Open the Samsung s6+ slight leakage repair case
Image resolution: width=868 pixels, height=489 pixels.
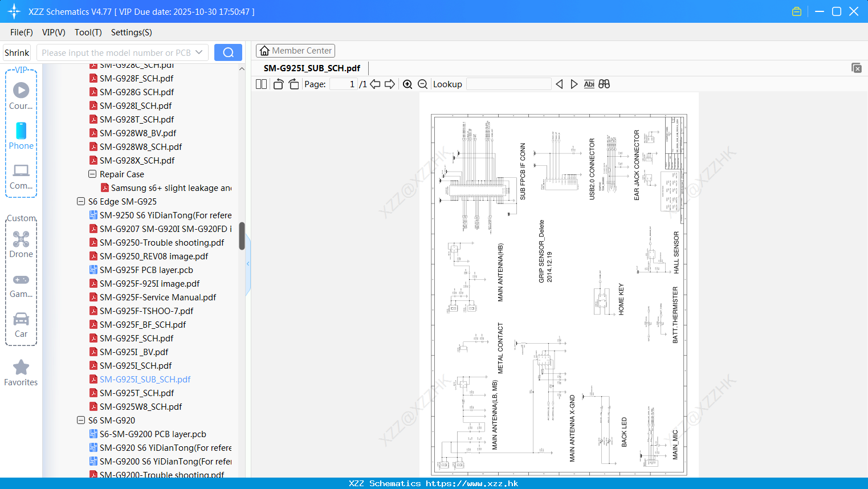tap(171, 188)
